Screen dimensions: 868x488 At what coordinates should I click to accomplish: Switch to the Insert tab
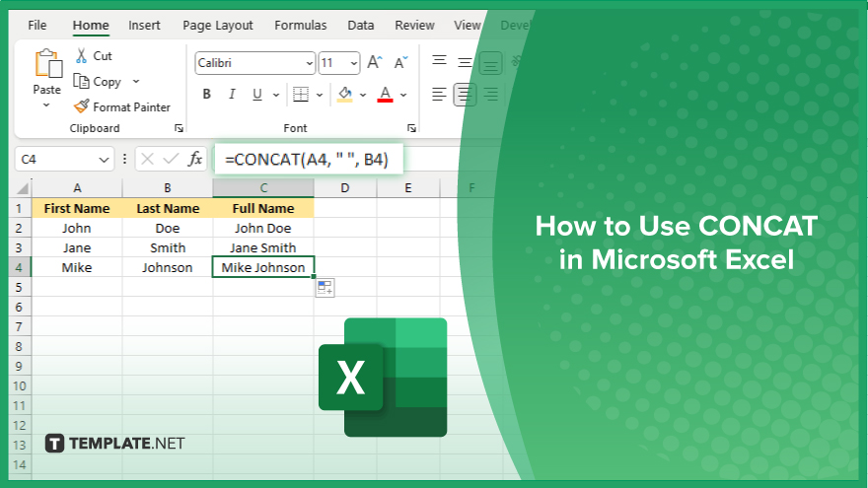(144, 26)
